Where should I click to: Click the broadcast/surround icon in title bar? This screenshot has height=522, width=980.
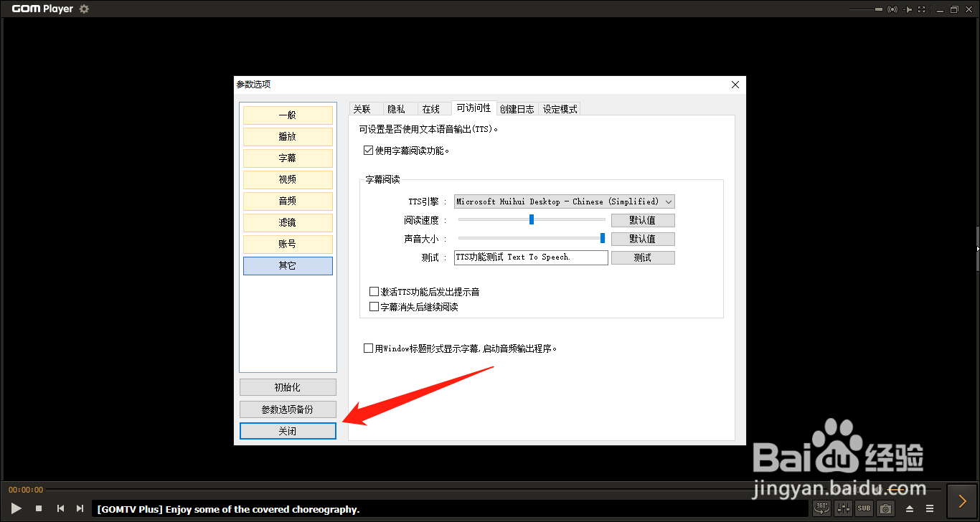tap(892, 9)
